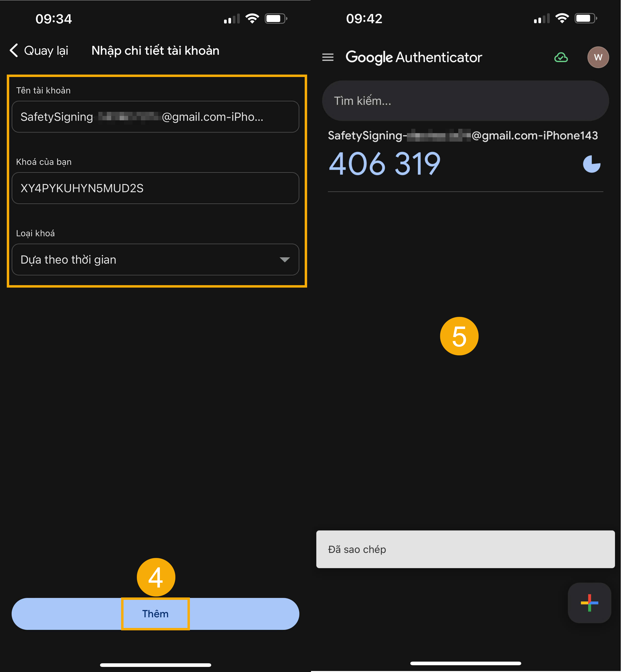Screen dimensions: 622x672
Task: Open the W profile avatar
Action: pos(598,58)
